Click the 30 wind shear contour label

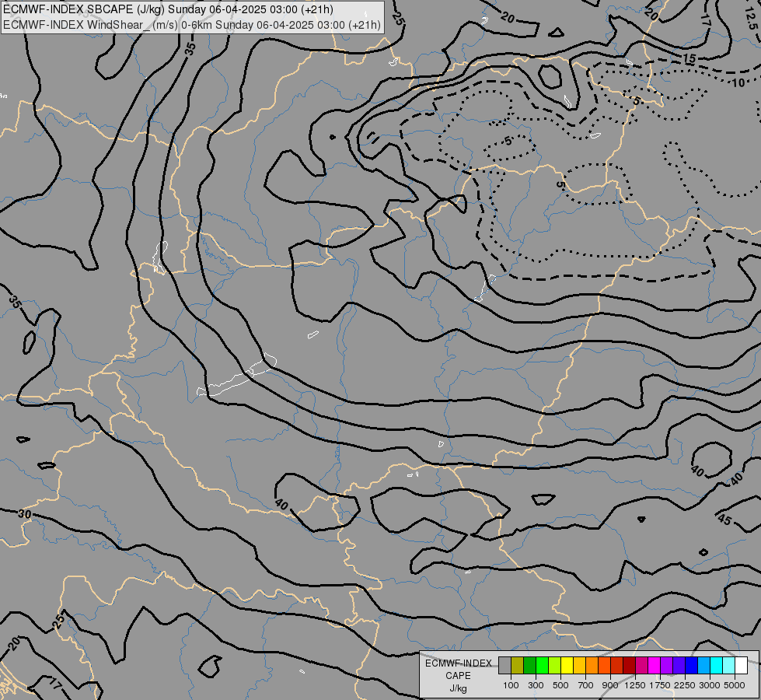click(24, 514)
